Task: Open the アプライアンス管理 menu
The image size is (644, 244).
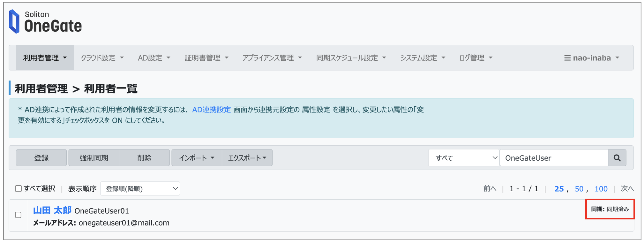Action: (272, 58)
